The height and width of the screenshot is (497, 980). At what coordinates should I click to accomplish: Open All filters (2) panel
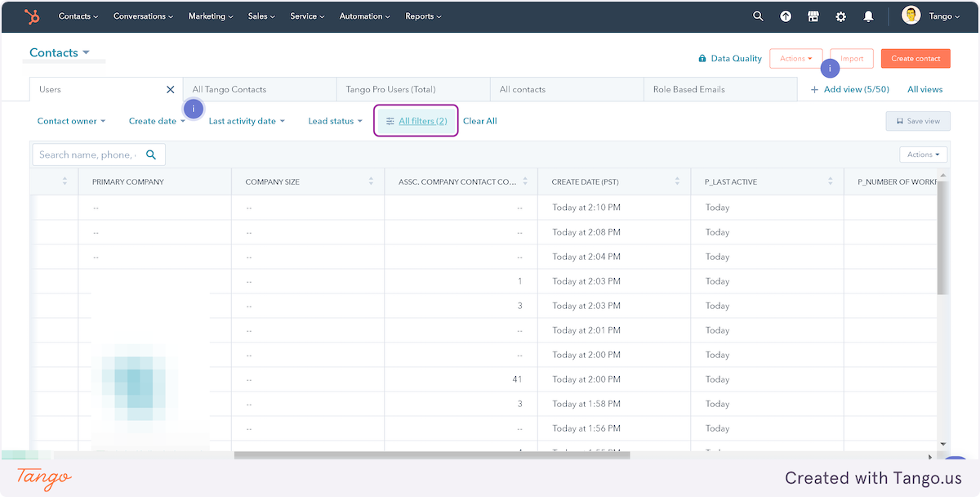point(416,121)
